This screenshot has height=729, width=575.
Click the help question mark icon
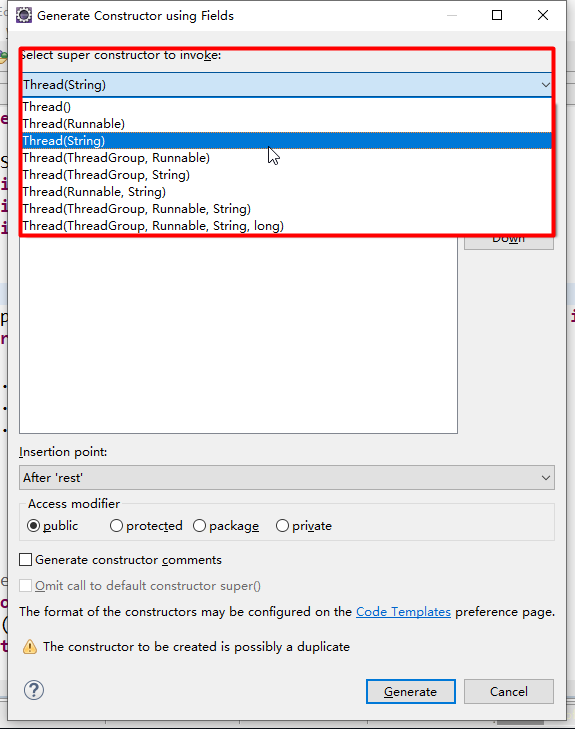34,690
